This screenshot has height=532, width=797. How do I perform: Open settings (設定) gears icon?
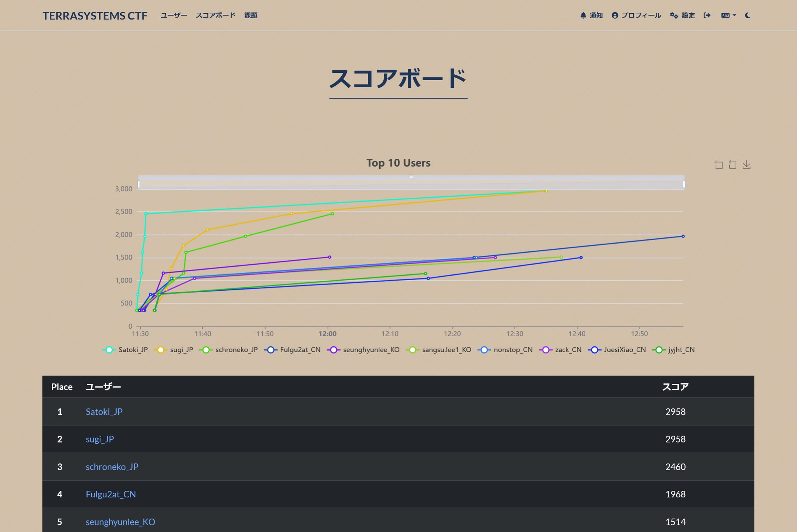click(x=674, y=16)
